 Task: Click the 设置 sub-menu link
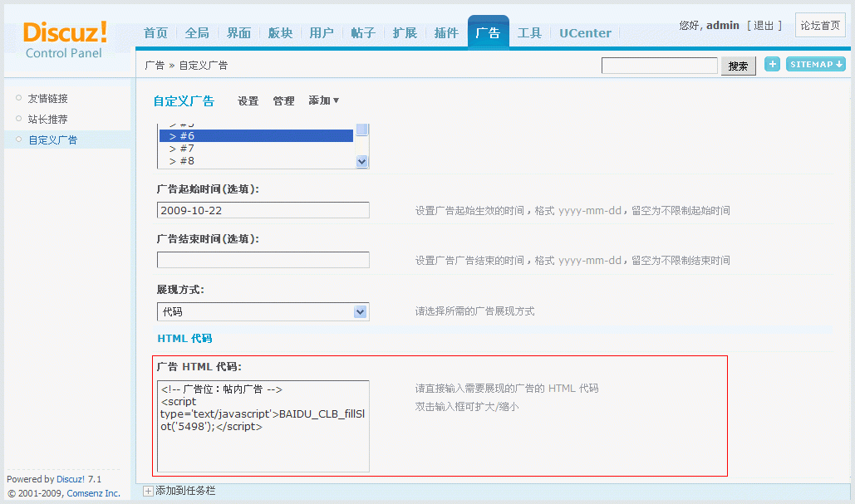[248, 100]
